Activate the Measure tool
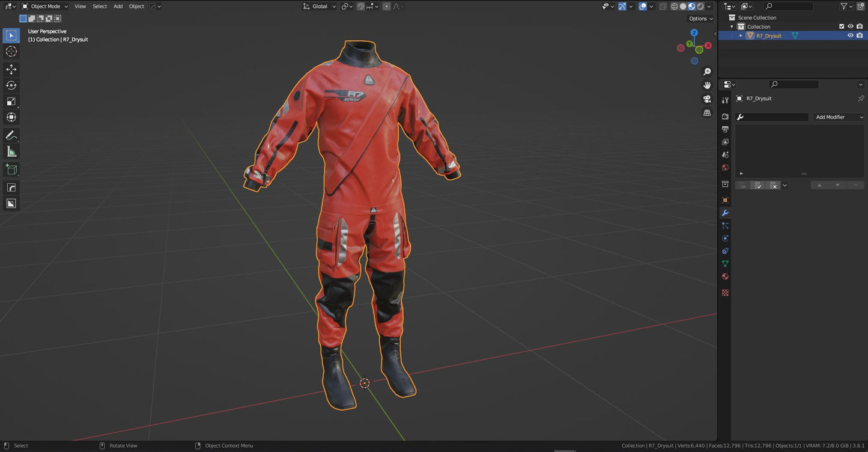This screenshot has width=868, height=452. point(11,151)
